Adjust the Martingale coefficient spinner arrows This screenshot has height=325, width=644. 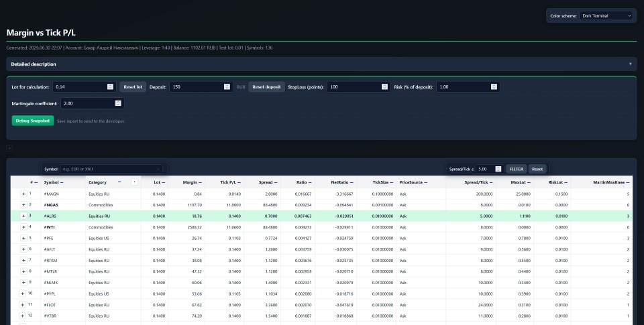pyautogui.click(x=118, y=103)
